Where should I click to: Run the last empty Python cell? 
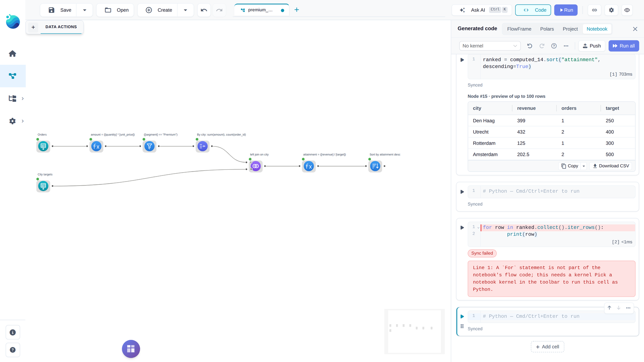tap(462, 317)
